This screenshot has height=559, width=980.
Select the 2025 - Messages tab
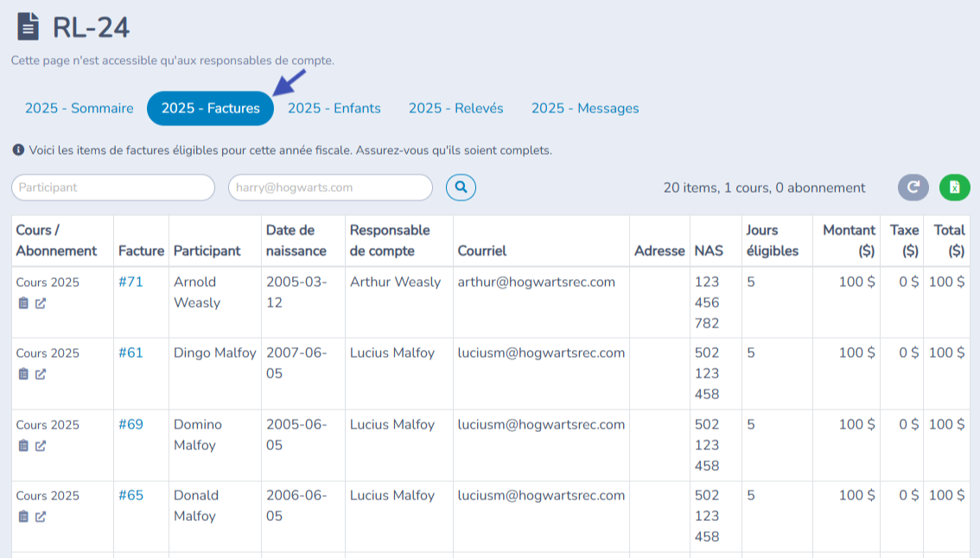(585, 108)
